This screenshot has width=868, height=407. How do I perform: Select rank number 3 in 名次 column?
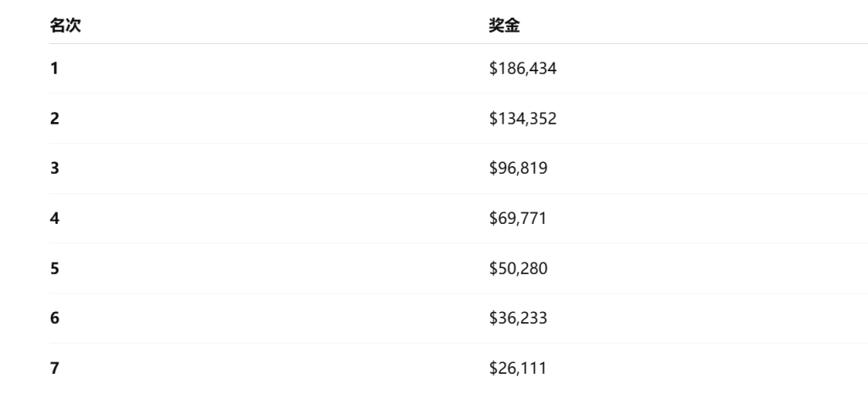coord(54,169)
